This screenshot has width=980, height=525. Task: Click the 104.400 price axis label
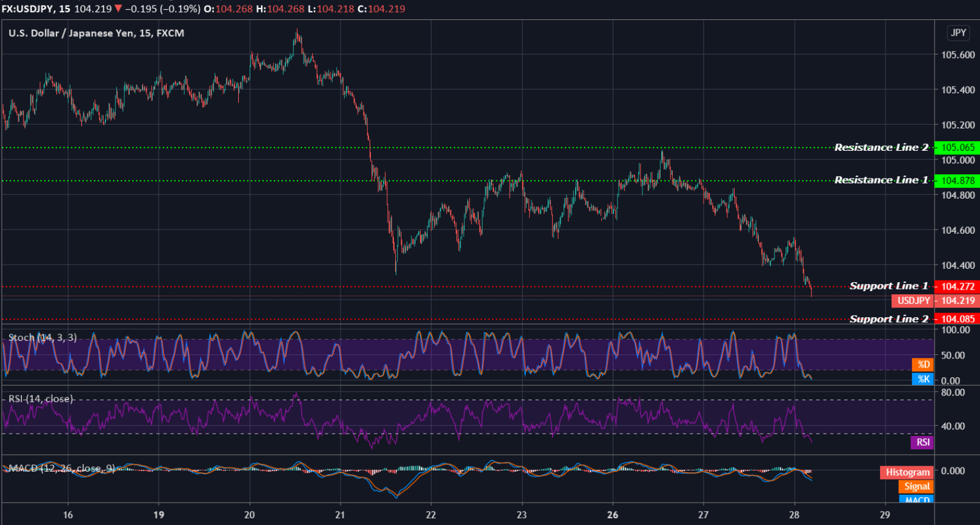(x=958, y=265)
